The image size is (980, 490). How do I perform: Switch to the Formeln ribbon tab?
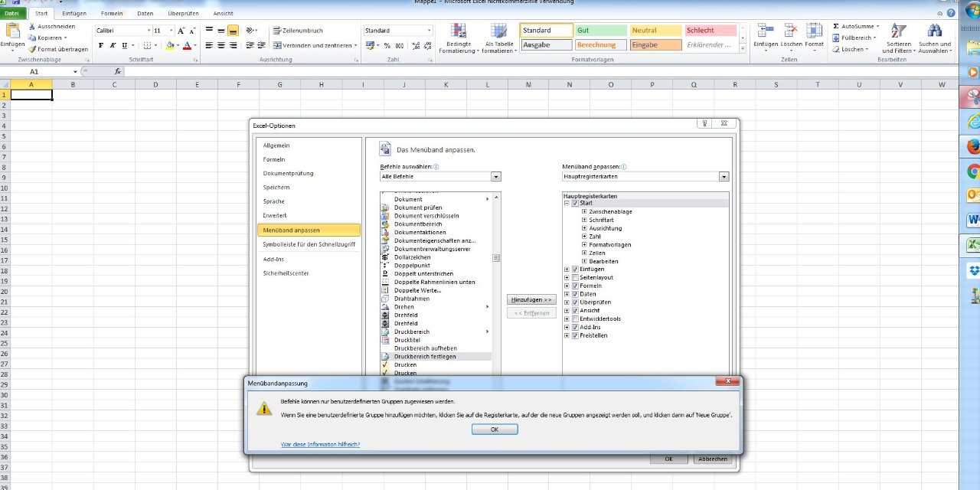click(112, 13)
